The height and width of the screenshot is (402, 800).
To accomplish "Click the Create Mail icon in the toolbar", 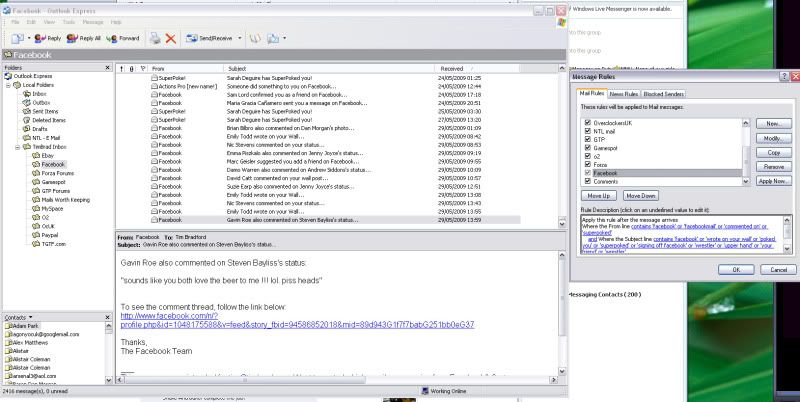I will pos(18,38).
